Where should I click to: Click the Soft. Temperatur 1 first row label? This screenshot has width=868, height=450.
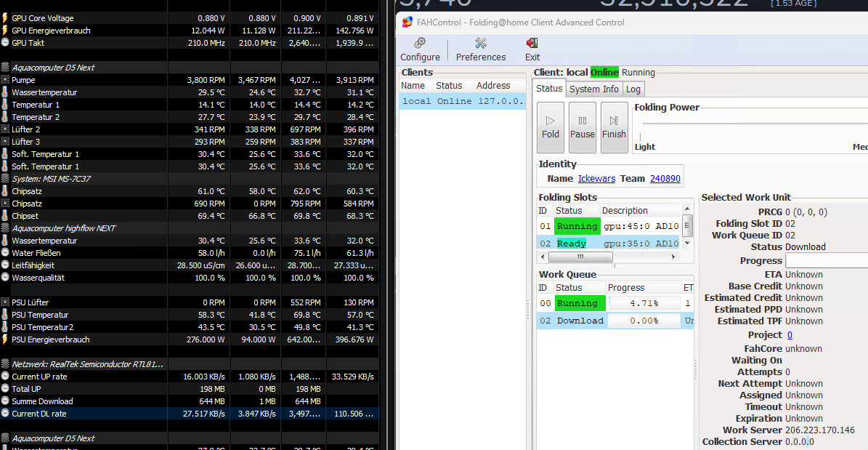point(45,154)
